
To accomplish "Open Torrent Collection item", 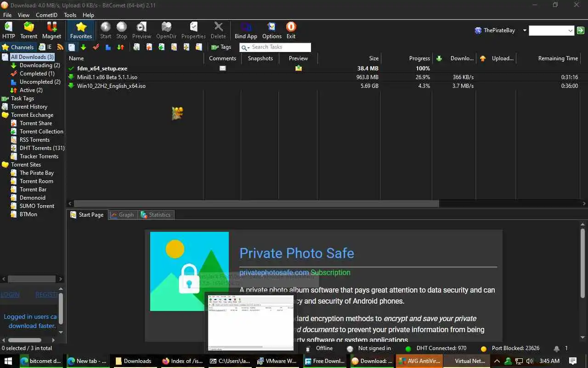I will click(41, 132).
